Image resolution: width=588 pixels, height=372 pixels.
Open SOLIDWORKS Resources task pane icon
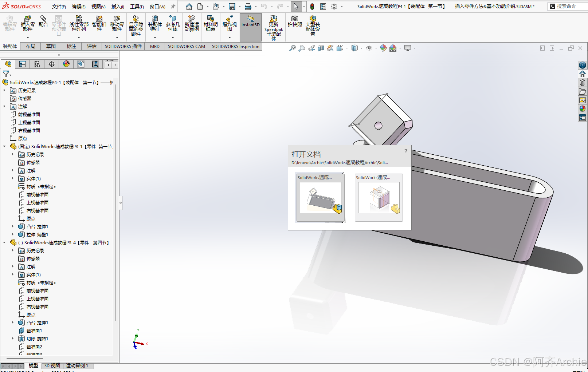tap(583, 74)
